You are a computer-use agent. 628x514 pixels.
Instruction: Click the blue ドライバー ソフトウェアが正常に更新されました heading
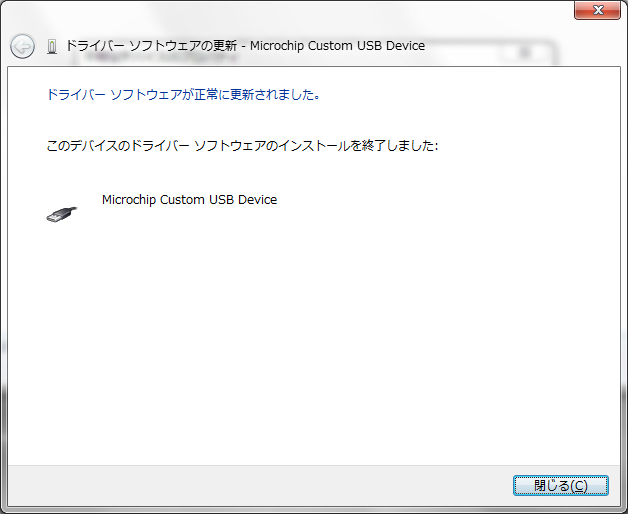[x=183, y=95]
